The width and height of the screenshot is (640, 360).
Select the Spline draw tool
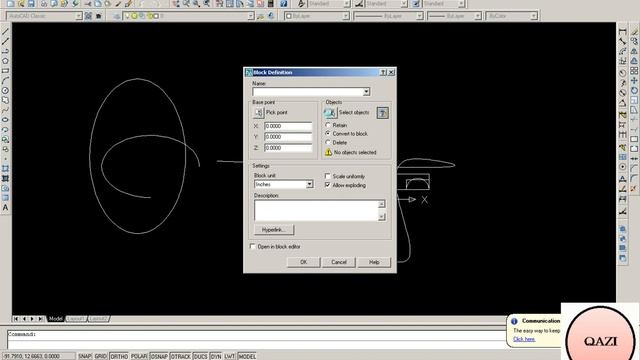point(5,110)
